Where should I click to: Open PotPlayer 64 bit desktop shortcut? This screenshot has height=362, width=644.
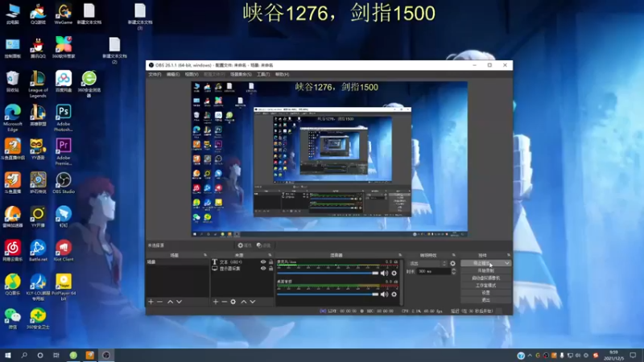tap(64, 287)
